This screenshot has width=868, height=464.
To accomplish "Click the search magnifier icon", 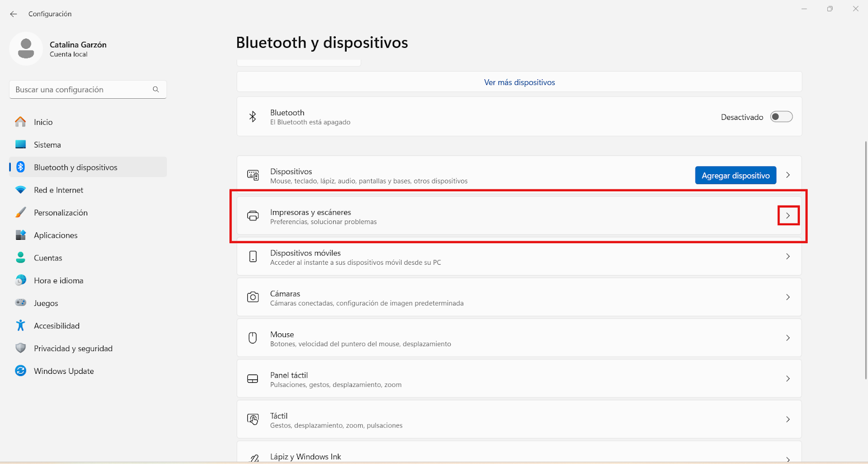I will click(156, 90).
